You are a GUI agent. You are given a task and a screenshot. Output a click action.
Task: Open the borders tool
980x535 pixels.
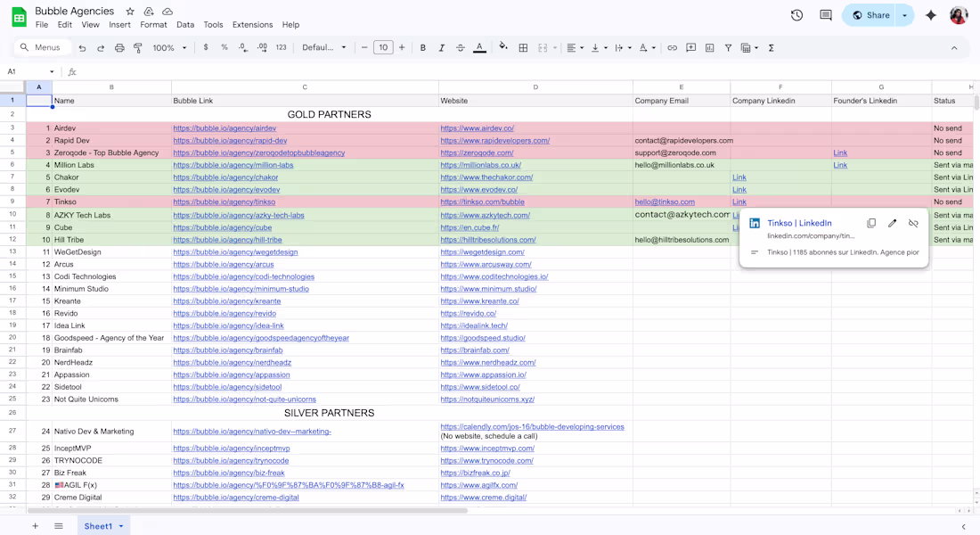[x=523, y=47]
